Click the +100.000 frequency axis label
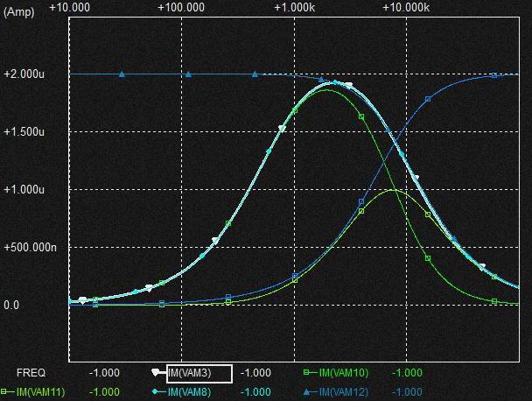Image resolution: width=532 pixels, height=401 pixels. (181, 6)
